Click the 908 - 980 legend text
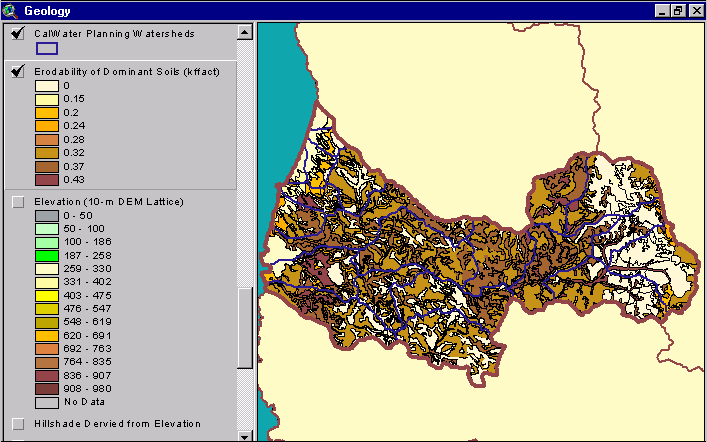Viewport: 707px width, 442px height. point(87,389)
